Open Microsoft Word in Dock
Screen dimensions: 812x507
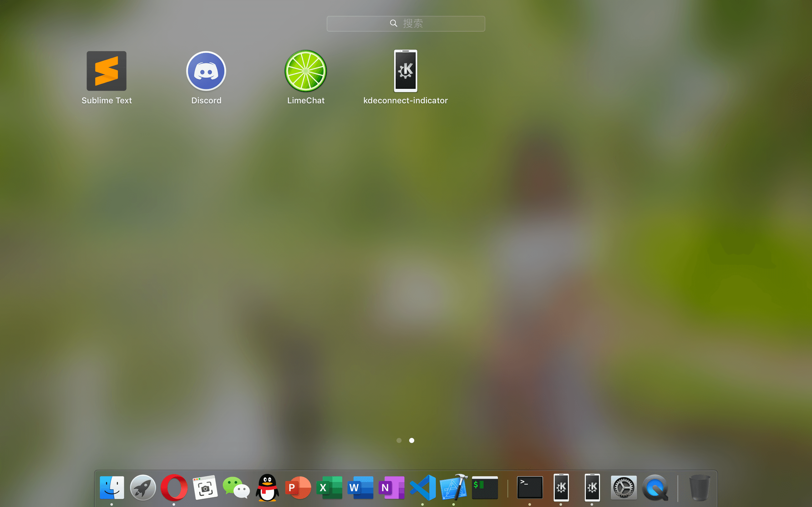(x=361, y=488)
